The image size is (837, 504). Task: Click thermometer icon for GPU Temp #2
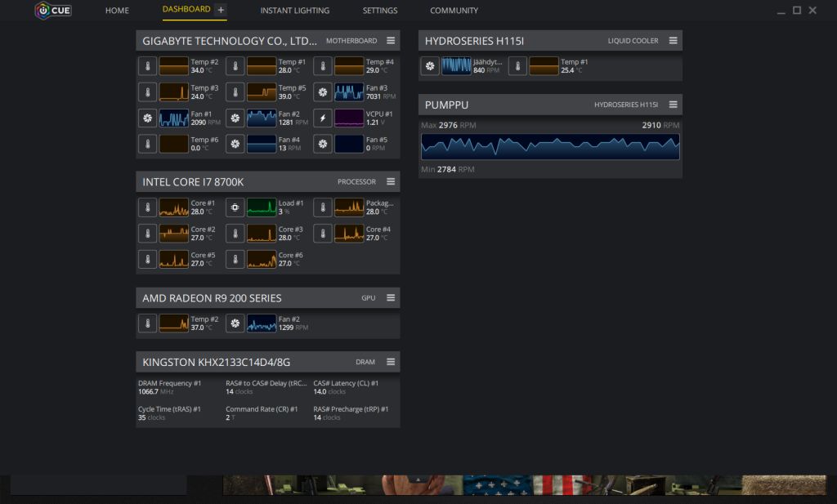pos(147,323)
